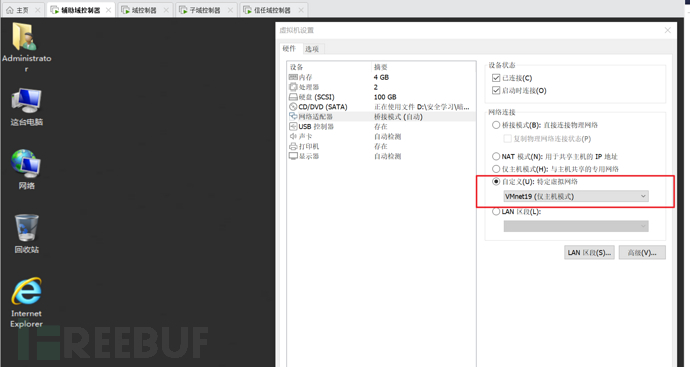Open the VMnet19 virtual network dropdown
Viewport: 690px width, 367px height.
coord(576,196)
